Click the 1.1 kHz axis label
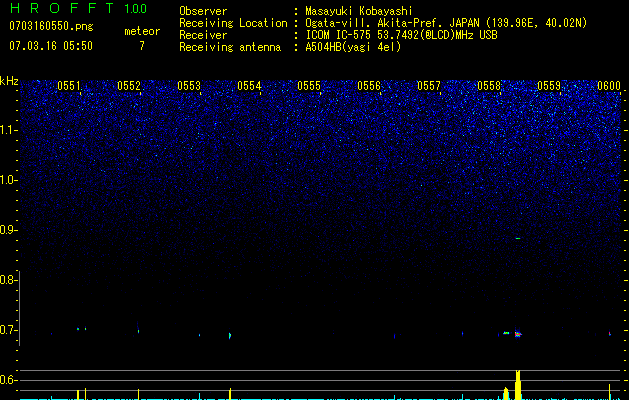Image resolution: width=629 pixels, height=400 pixels. tap(8, 130)
